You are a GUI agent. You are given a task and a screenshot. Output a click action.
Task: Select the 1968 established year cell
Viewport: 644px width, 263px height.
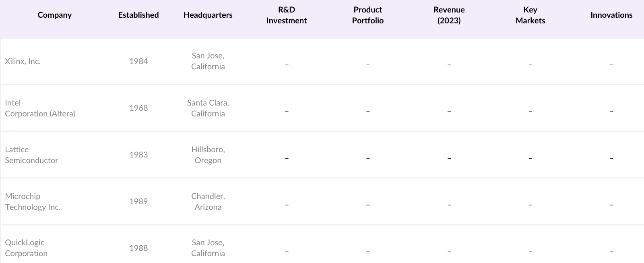[x=138, y=108]
